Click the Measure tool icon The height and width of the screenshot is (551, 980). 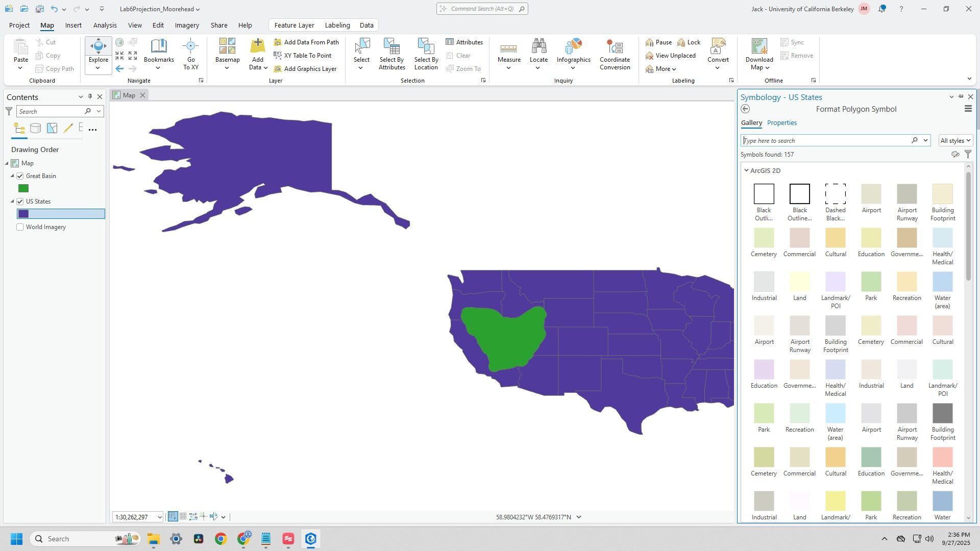tap(508, 48)
